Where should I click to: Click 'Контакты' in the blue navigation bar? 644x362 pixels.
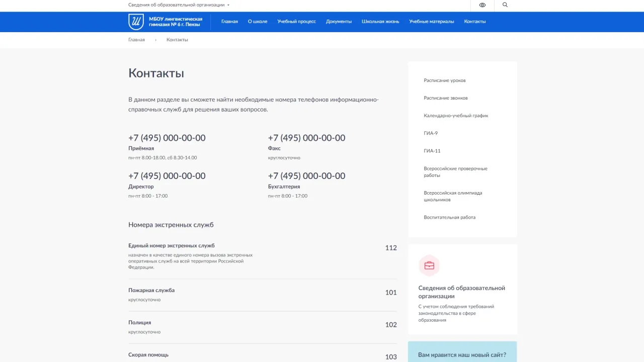tap(475, 22)
